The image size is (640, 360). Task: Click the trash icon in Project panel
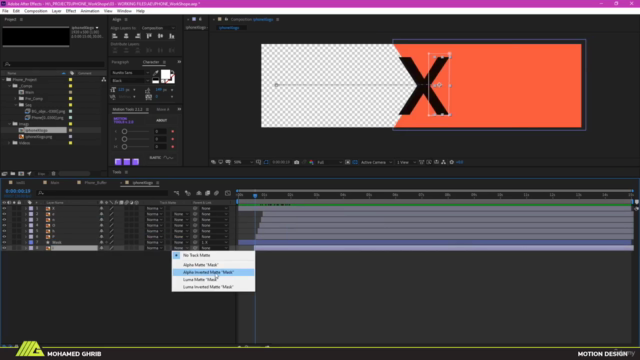[x=53, y=173]
